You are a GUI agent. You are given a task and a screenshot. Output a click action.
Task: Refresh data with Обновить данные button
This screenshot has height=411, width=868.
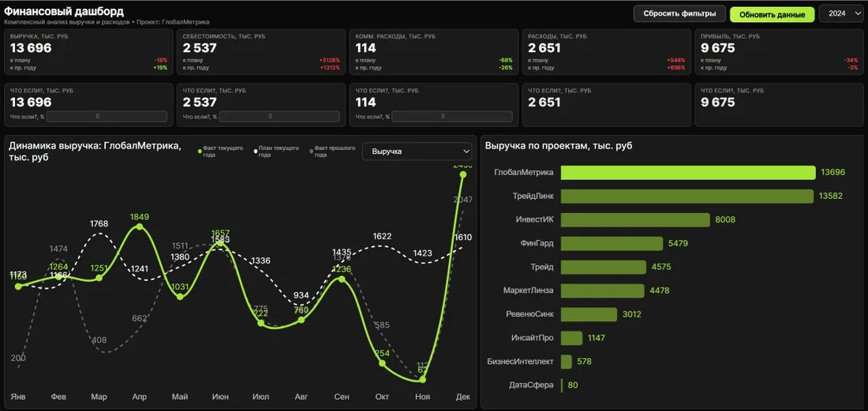[x=772, y=14]
